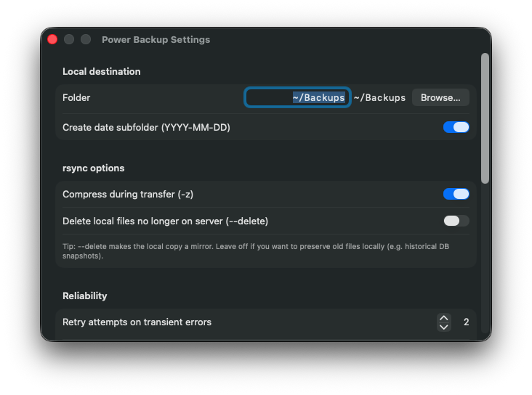Screen dimensions: 532x395
Task: Click the ~/Backups path label beside the field
Action: [x=379, y=97]
